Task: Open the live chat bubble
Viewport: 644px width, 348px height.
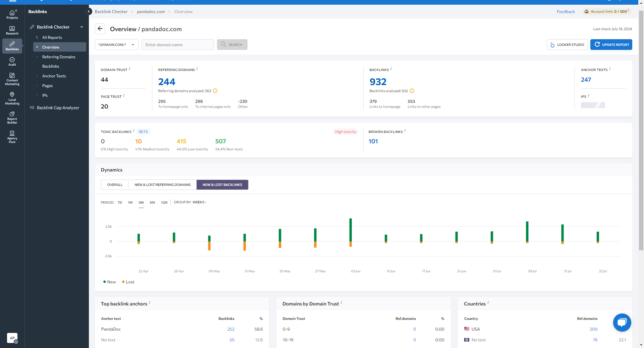Action: (622, 322)
